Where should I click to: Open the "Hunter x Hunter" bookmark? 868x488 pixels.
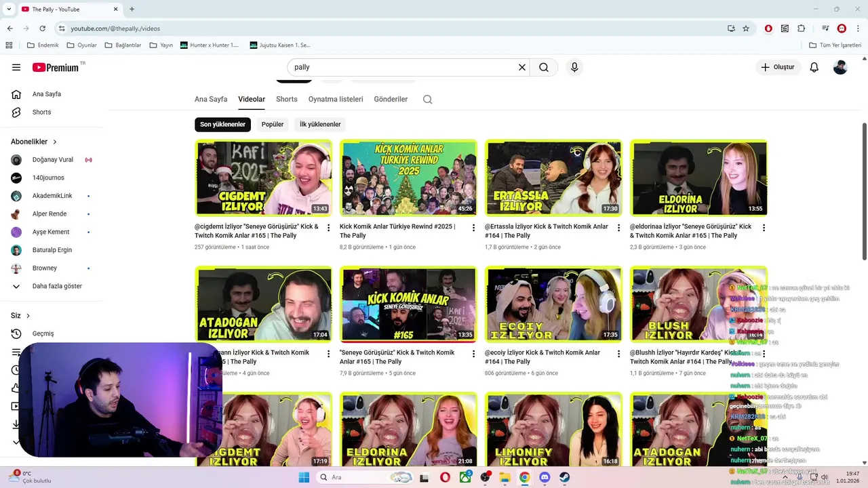click(210, 45)
